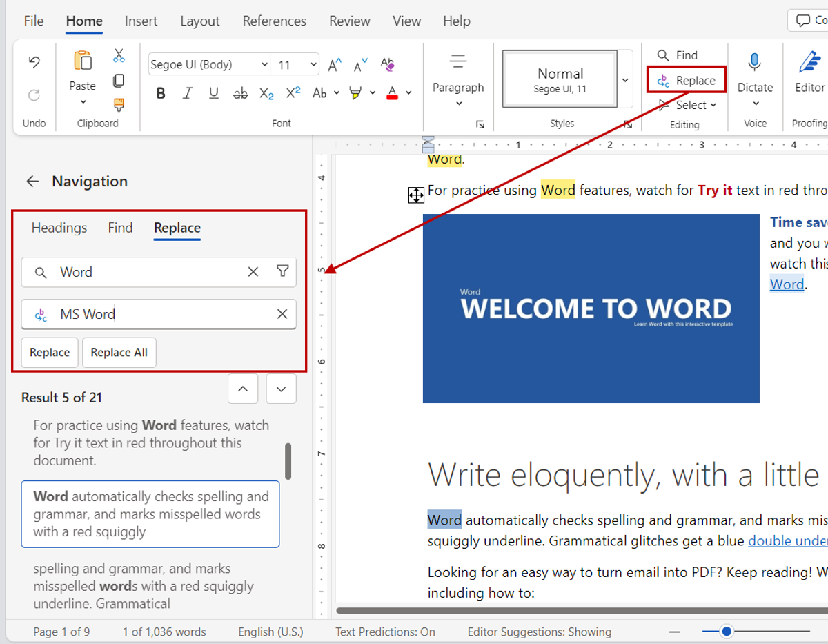Toggle bold formatting in the Font group

pyautogui.click(x=160, y=93)
